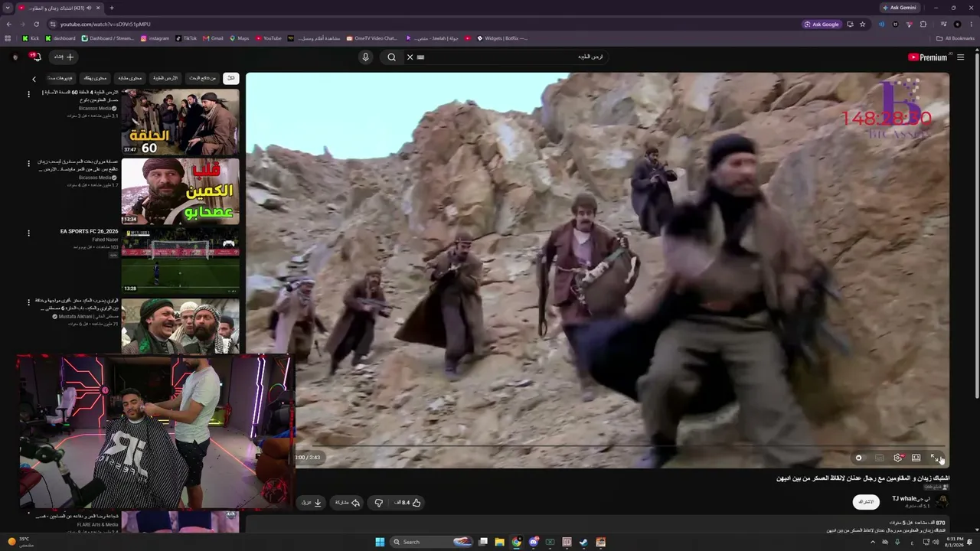The image size is (980, 551).
Task: Open the EA SPORTS FC 26 video thumbnail
Action: pyautogui.click(x=180, y=260)
